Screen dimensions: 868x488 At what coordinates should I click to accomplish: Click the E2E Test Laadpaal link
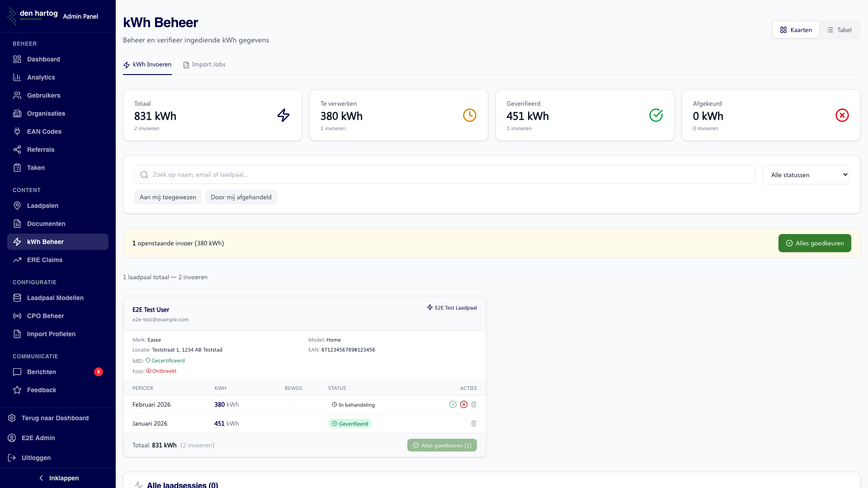click(x=452, y=308)
